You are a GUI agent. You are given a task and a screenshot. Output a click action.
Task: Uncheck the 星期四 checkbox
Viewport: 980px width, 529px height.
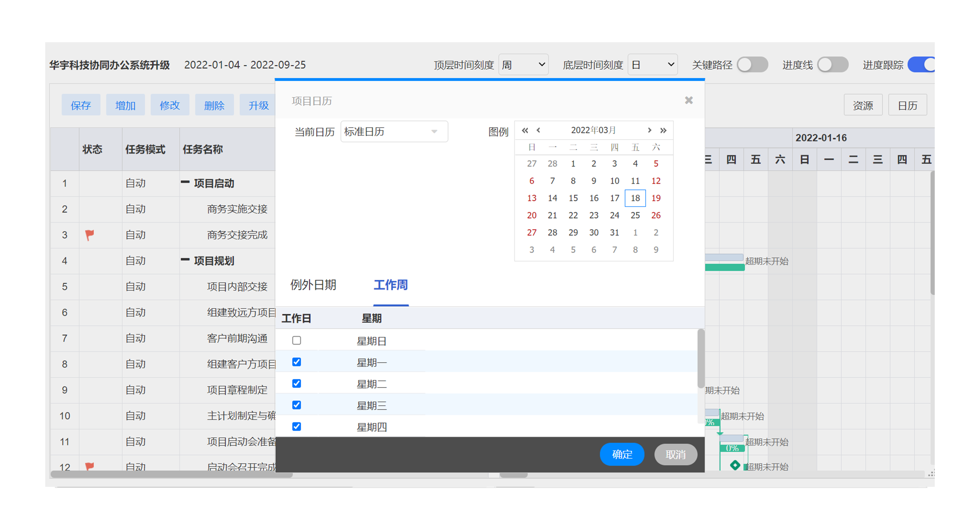coord(296,427)
